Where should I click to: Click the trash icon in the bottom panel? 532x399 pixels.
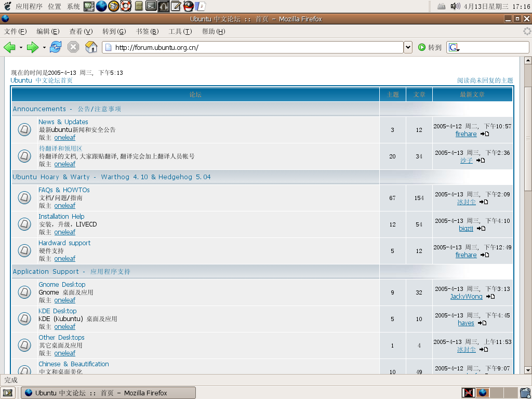pos(526,393)
